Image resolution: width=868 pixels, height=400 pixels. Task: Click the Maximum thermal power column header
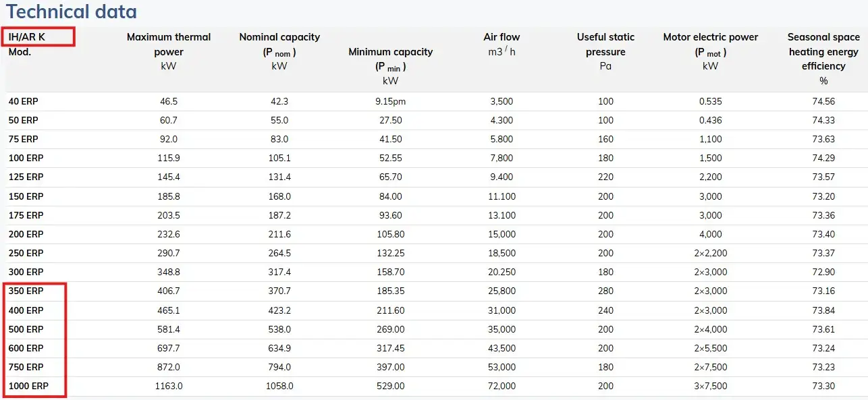[x=169, y=51]
